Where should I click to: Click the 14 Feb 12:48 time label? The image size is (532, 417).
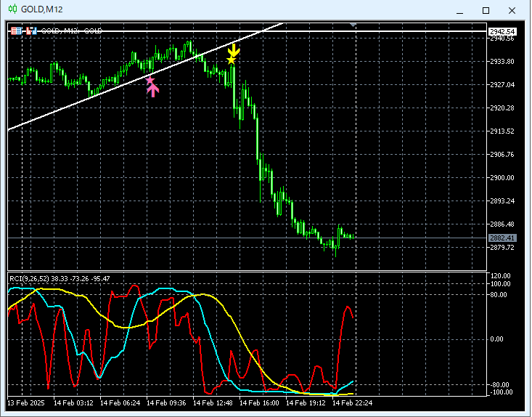pos(213,403)
